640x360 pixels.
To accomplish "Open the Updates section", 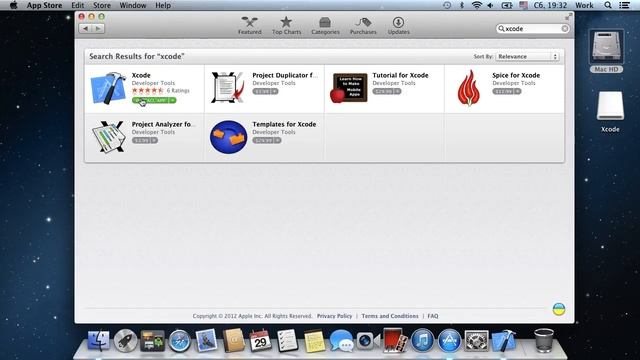I will tap(398, 26).
